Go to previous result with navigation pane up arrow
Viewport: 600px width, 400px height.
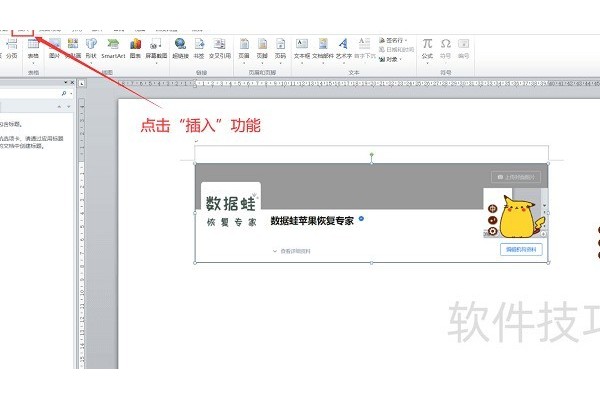click(x=59, y=107)
